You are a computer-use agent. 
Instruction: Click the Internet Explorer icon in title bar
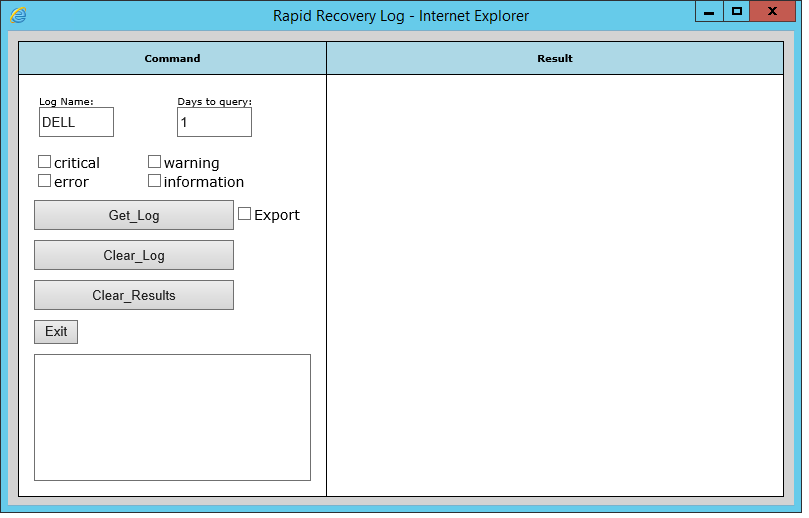18,15
